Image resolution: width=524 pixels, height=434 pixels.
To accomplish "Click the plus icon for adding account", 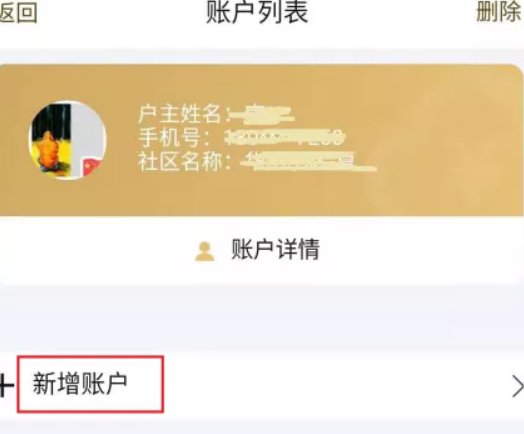I will 7,385.
